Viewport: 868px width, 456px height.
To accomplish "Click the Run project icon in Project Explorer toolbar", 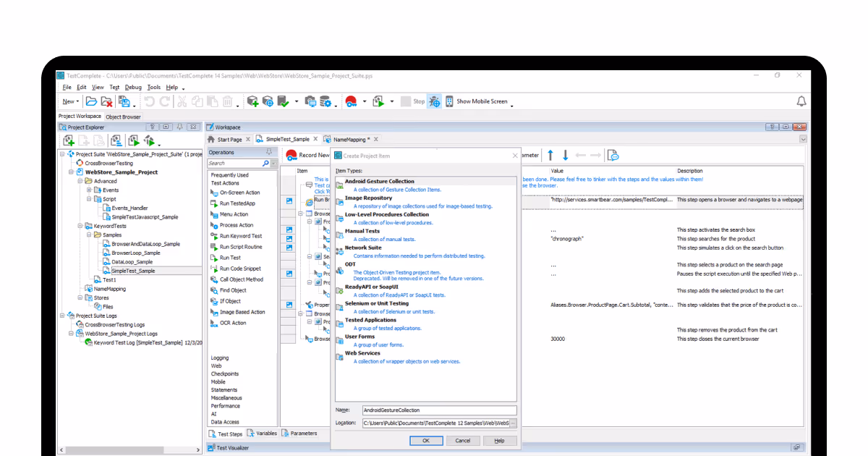I will pos(134,140).
